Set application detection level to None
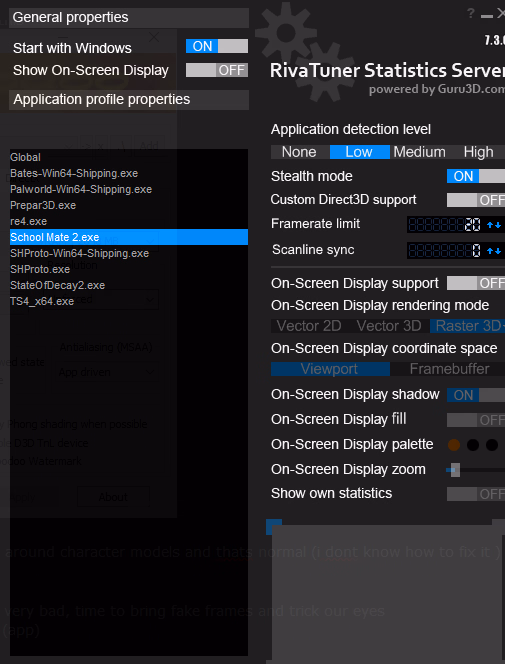505x664 pixels. click(x=300, y=152)
